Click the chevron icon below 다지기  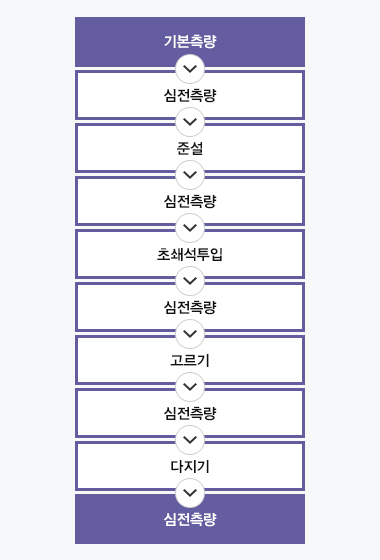point(190,492)
